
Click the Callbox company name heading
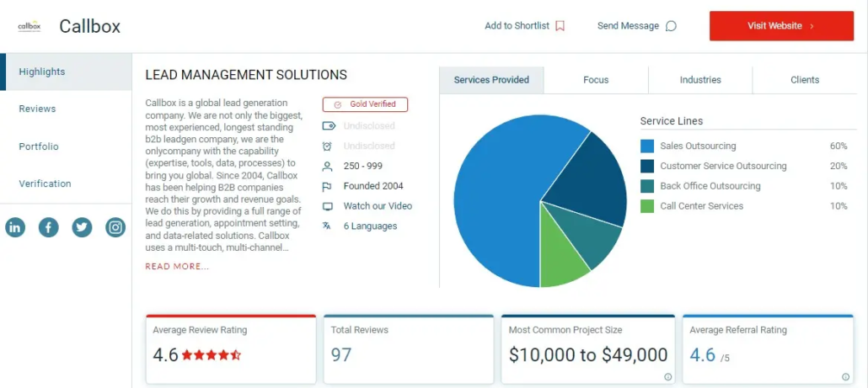pos(89,27)
